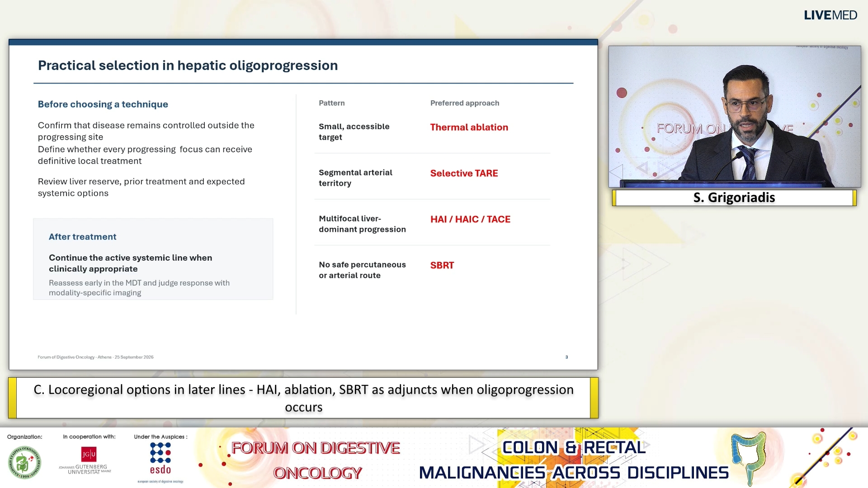Click the S. Grigoriadis name label
Screen dimensions: 868x488
[734, 197]
